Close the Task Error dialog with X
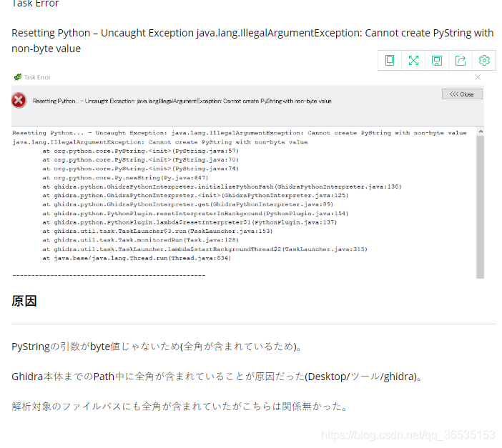The height and width of the screenshot is (448, 502). pyautogui.click(x=478, y=77)
